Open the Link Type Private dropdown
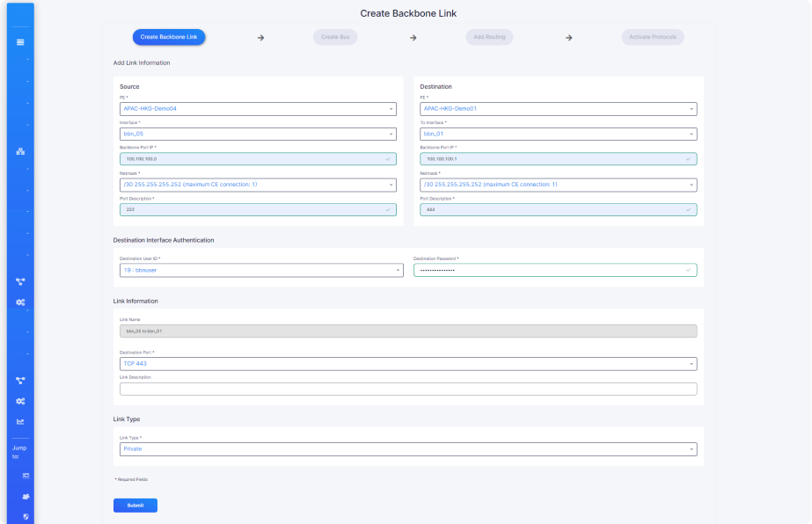 pos(407,449)
